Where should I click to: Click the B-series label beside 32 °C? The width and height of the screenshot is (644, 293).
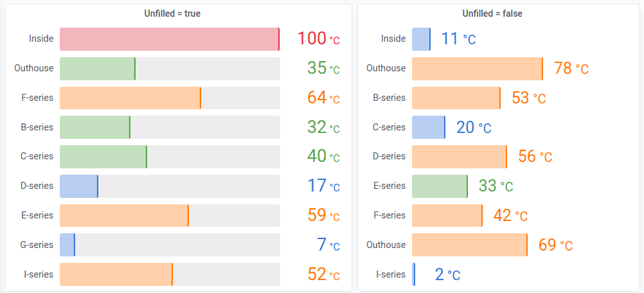[x=37, y=127]
